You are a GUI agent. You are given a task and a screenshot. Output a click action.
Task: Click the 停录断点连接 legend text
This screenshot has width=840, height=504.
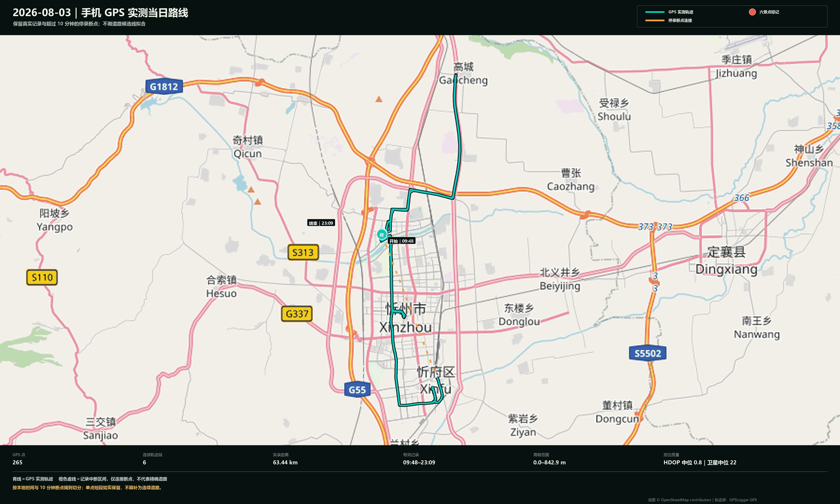tap(680, 20)
